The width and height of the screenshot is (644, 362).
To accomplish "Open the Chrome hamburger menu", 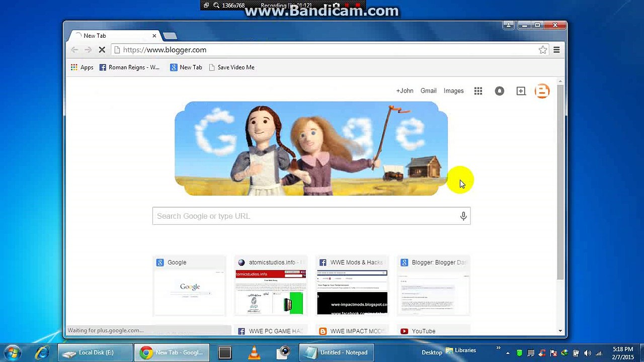I will tap(556, 50).
